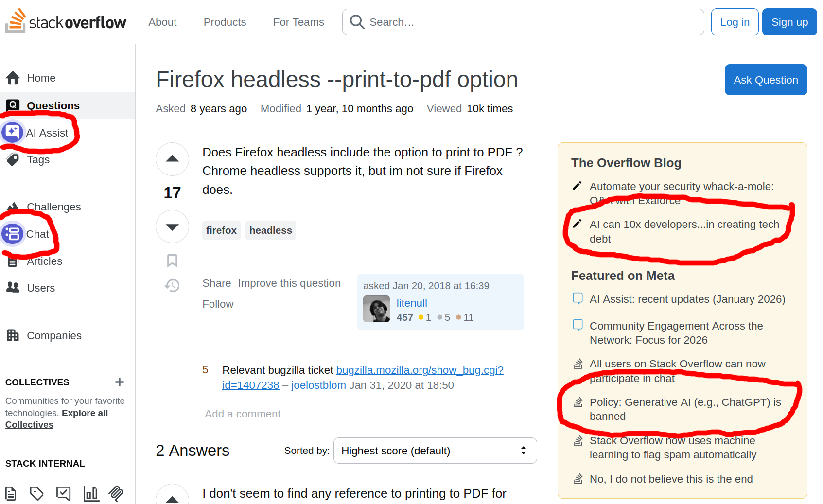Screen dimensions: 823x504
Task: Show the question activity history
Action: tap(172, 285)
